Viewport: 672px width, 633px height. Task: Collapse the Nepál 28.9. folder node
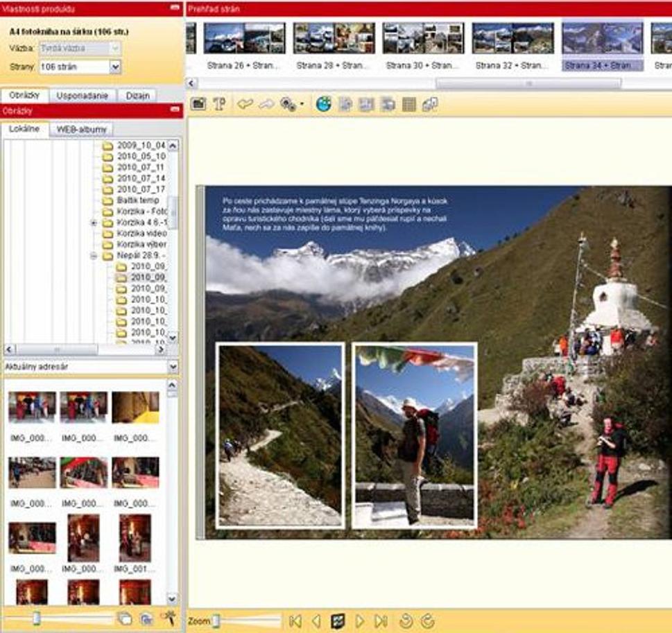[x=94, y=256]
